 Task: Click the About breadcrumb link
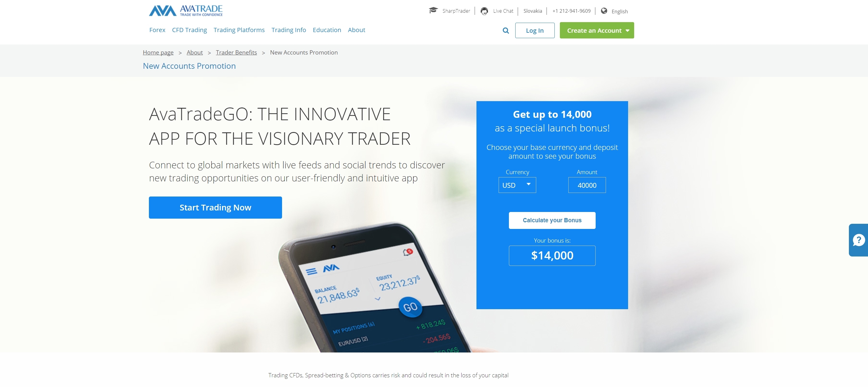(x=194, y=52)
